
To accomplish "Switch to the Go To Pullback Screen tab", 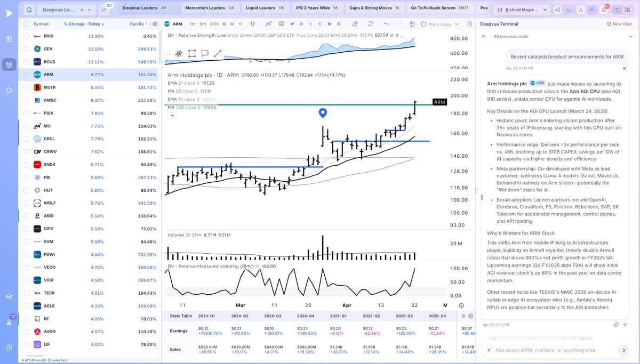I will (439, 8).
